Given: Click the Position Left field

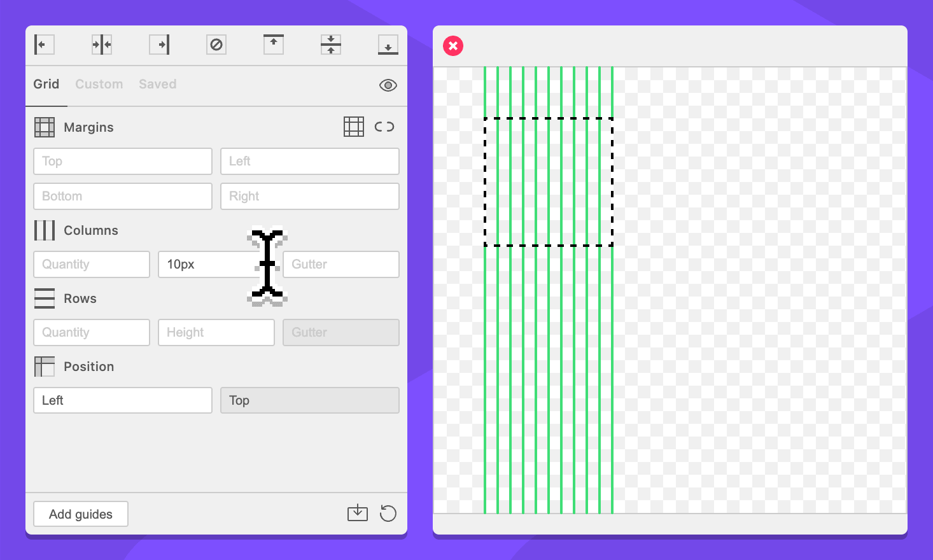Looking at the screenshot, I should point(123,401).
